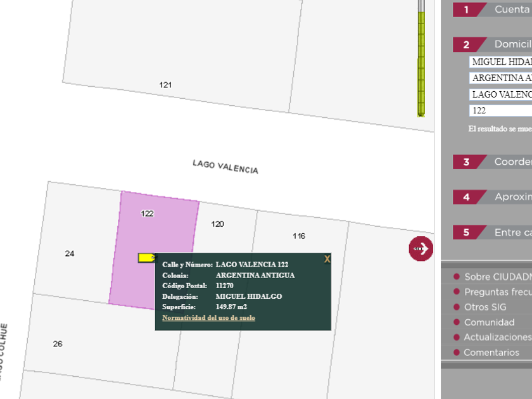
Task: Close the parcel info popup
Action: (327, 259)
